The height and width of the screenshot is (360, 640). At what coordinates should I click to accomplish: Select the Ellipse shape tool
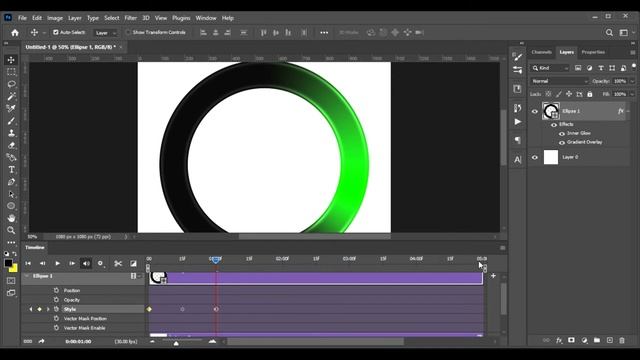click(11, 206)
